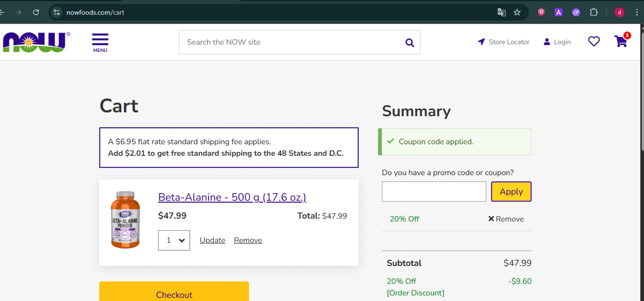
Task: Open the Beta-Alanine product link
Action: 232,197
